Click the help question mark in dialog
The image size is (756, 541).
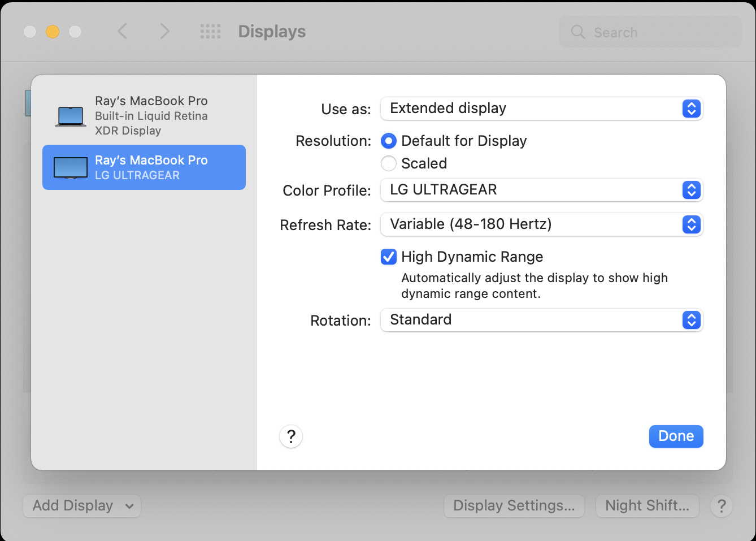click(291, 436)
